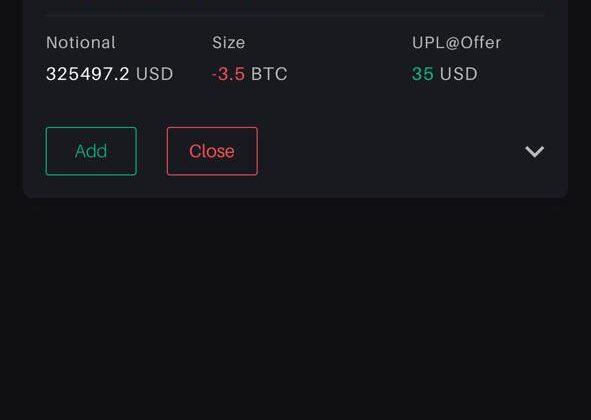Expand position details with the chevron arrow
This screenshot has height=420, width=591.
pos(534,152)
